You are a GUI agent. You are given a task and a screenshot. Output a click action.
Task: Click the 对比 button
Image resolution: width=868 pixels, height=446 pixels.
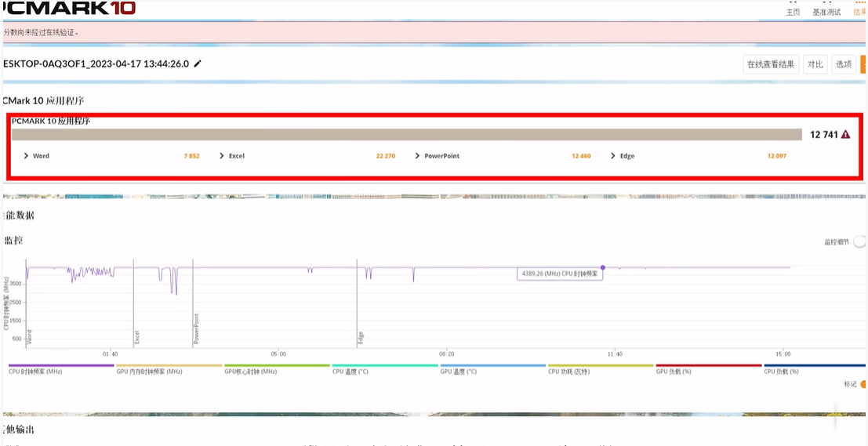pyautogui.click(x=815, y=64)
